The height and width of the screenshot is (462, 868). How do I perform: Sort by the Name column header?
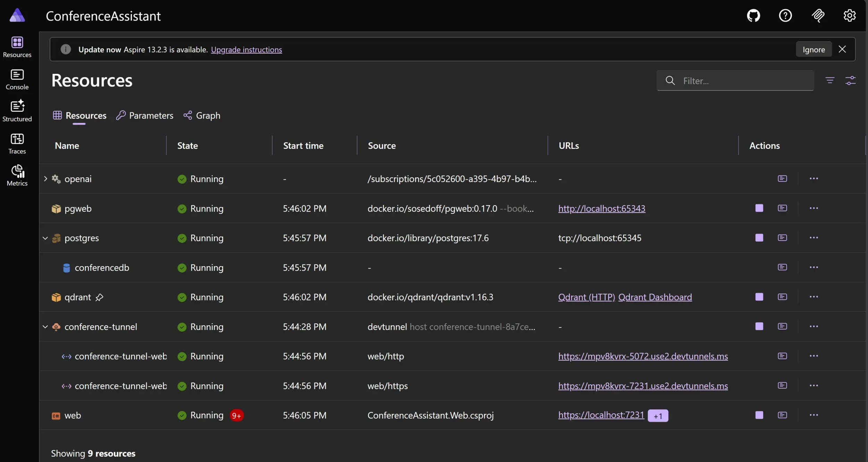point(67,146)
